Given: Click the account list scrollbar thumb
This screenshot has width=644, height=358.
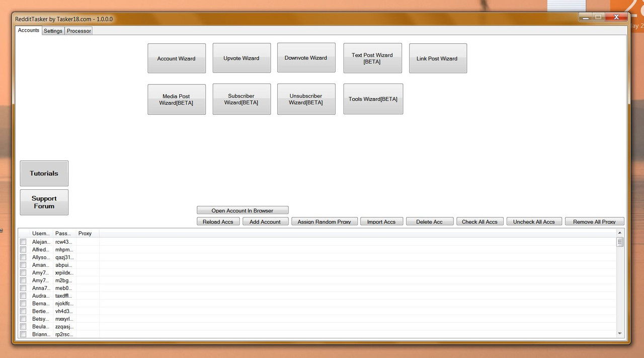Looking at the screenshot, I should tap(620, 242).
